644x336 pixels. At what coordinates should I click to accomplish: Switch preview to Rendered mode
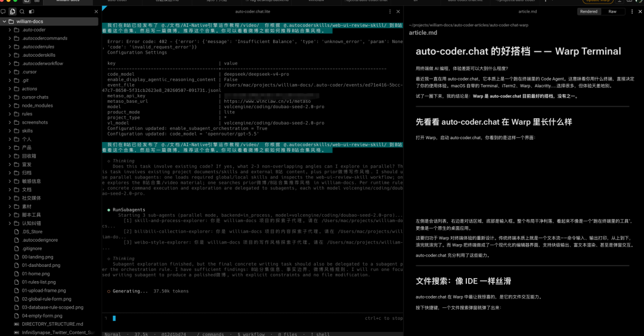coord(589,11)
